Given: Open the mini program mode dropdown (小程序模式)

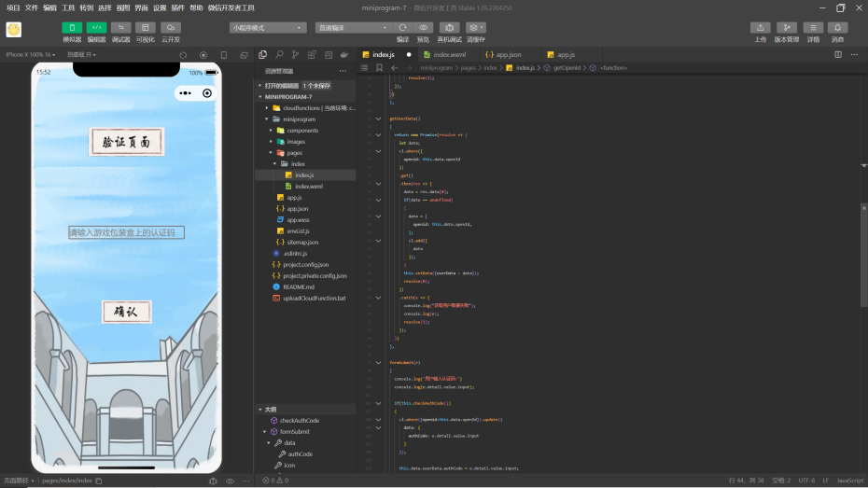Looking at the screenshot, I should click(268, 28).
